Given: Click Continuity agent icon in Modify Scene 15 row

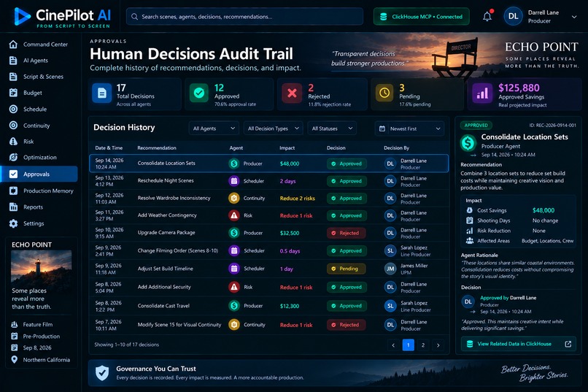Looking at the screenshot, I should (234, 325).
